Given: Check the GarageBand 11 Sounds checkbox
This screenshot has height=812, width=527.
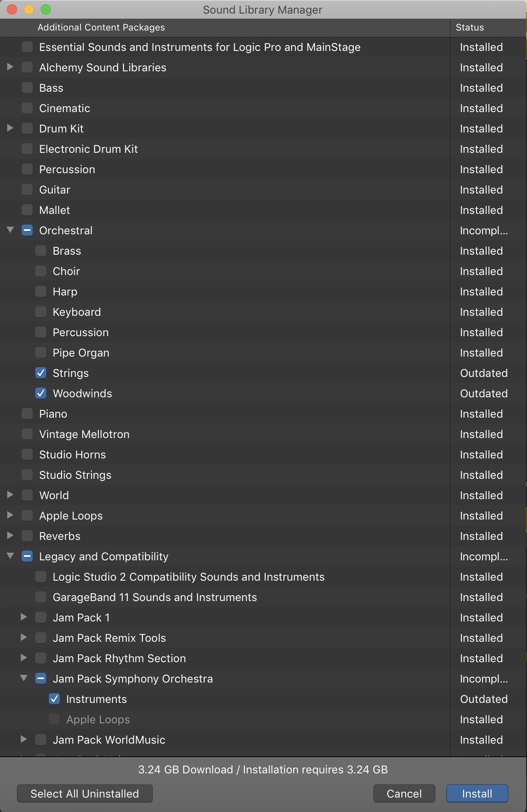Looking at the screenshot, I should [x=41, y=597].
